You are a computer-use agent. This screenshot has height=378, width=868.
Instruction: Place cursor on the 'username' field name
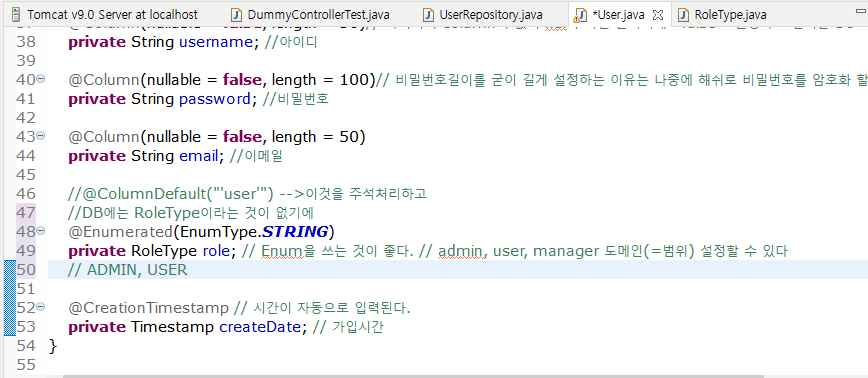click(216, 43)
